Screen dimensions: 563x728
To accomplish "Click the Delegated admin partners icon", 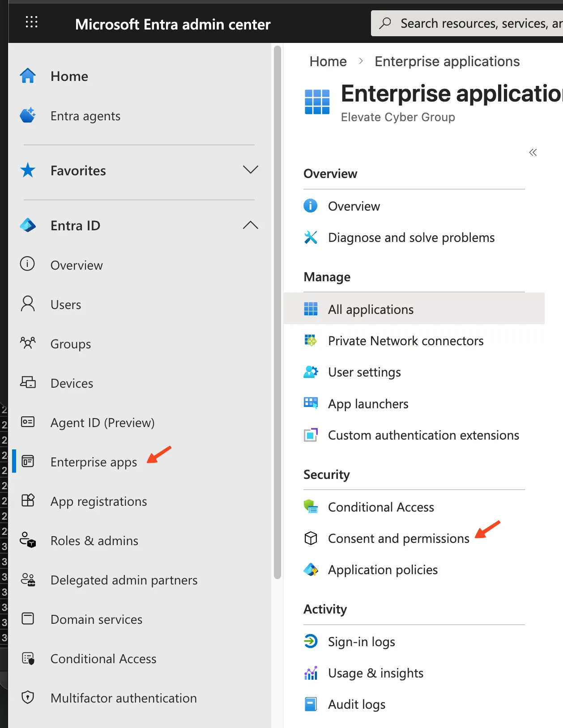I will coord(28,579).
